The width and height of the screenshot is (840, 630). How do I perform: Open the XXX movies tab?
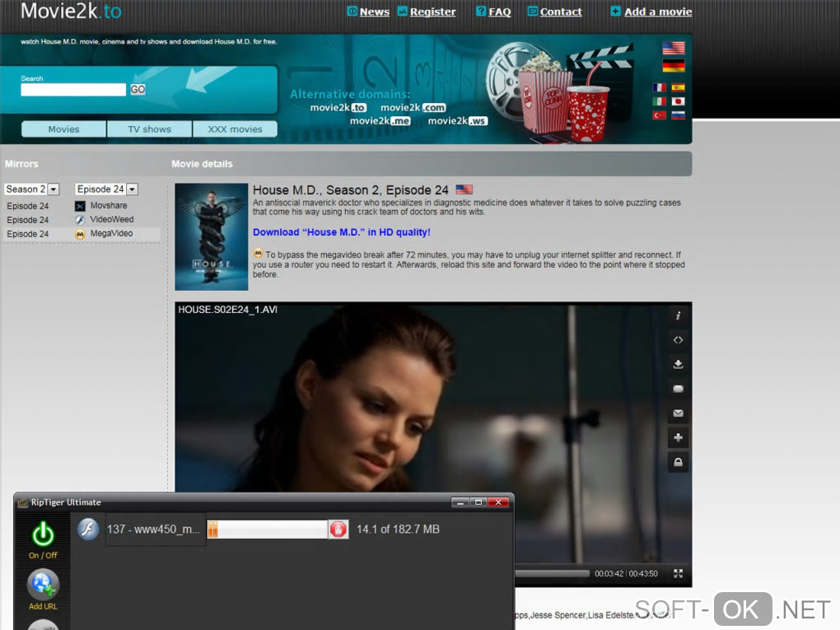[236, 129]
